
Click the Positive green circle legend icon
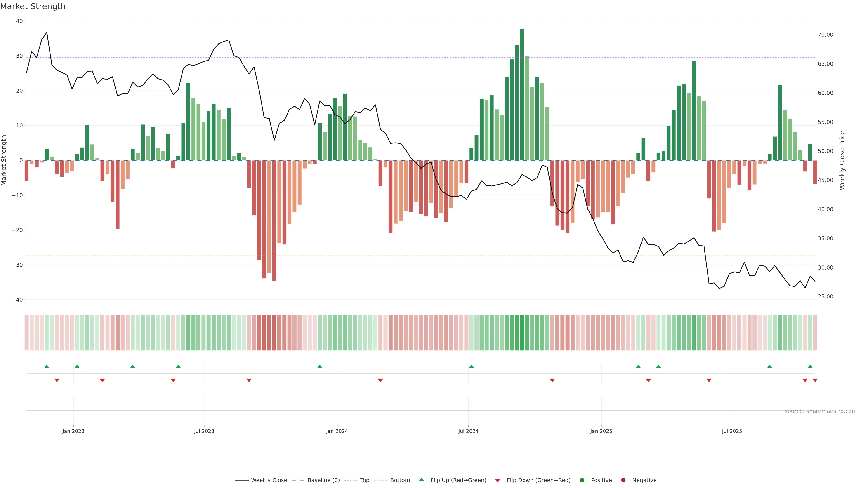pos(582,480)
